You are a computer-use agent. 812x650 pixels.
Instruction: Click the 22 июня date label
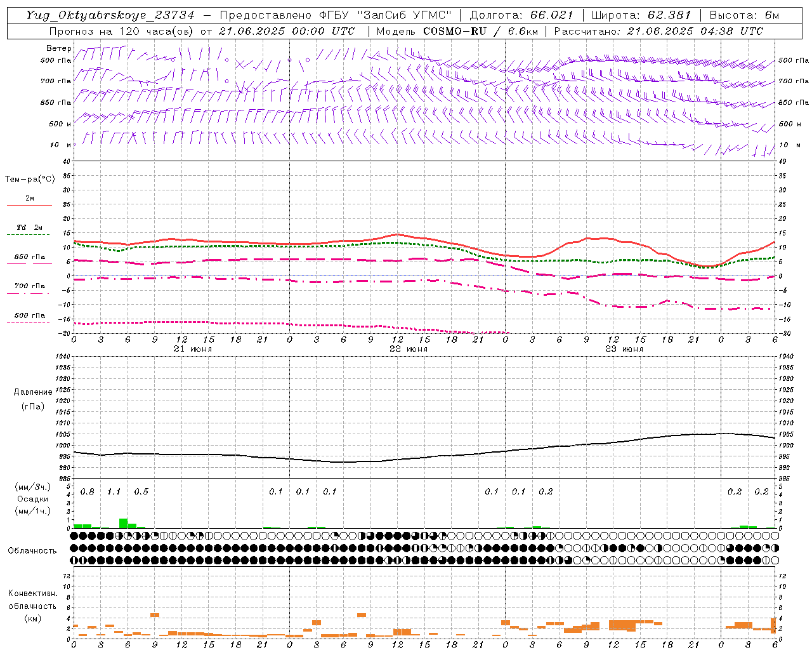409,349
